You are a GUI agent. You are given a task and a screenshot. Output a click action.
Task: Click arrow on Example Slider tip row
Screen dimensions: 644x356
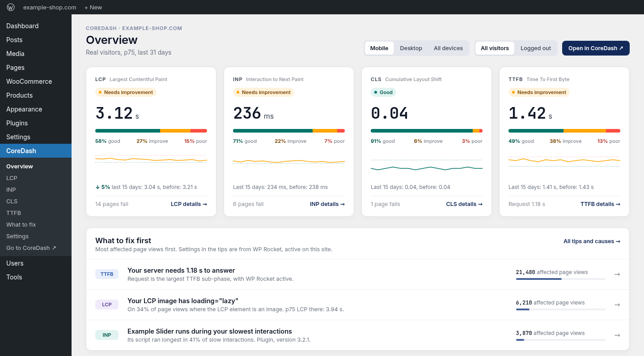click(x=617, y=335)
